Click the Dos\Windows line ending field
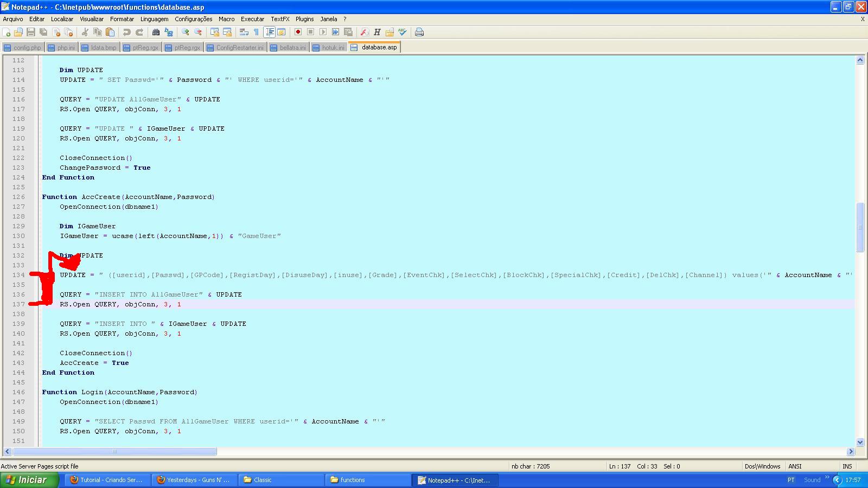The width and height of the screenshot is (868, 488). (763, 466)
